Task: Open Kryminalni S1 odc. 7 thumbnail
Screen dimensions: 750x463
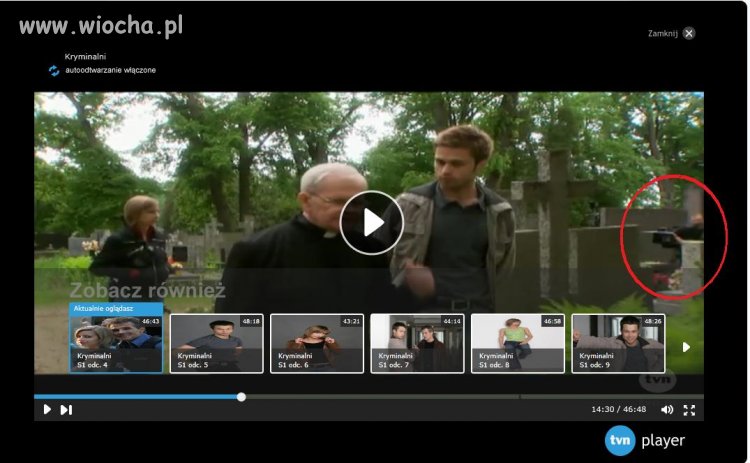Action: point(418,343)
